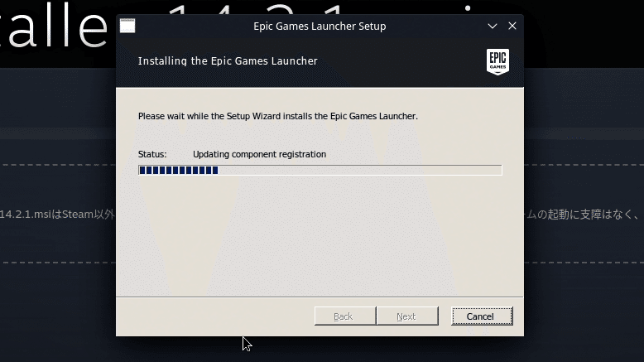
Task: Click the Epic Games logo
Action: click(x=497, y=61)
